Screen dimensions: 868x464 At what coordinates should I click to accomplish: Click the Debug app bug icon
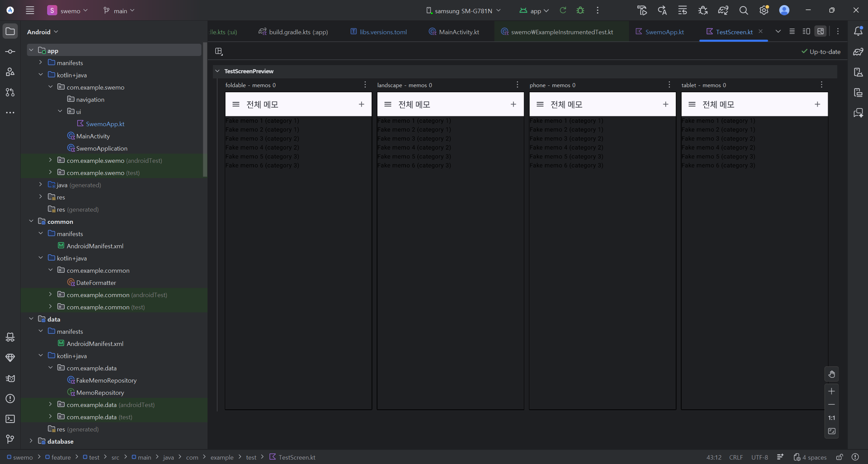coord(580,11)
